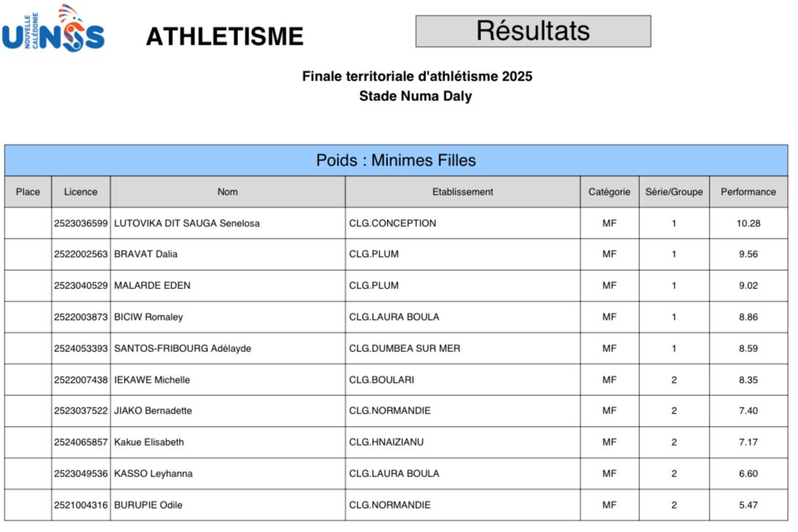This screenshot has width=798, height=532.
Task: Click the Série/Groupe column header
Action: click(x=674, y=192)
